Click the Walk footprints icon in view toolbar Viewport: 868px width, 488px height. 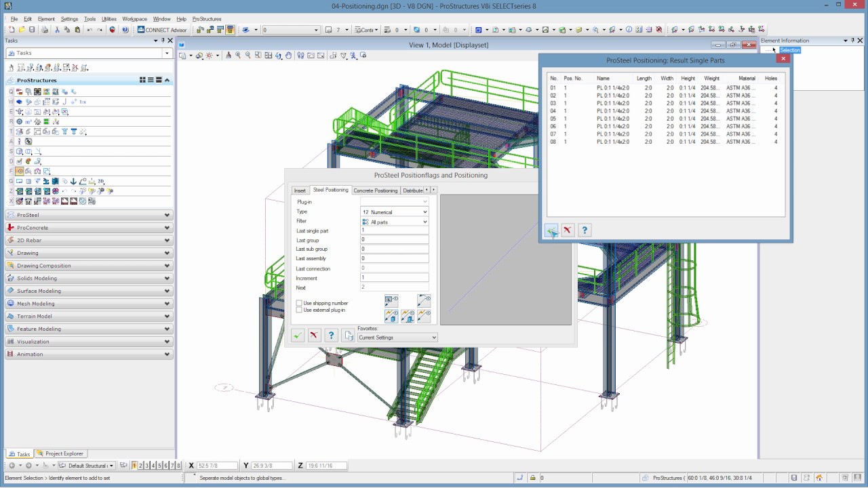click(x=301, y=56)
